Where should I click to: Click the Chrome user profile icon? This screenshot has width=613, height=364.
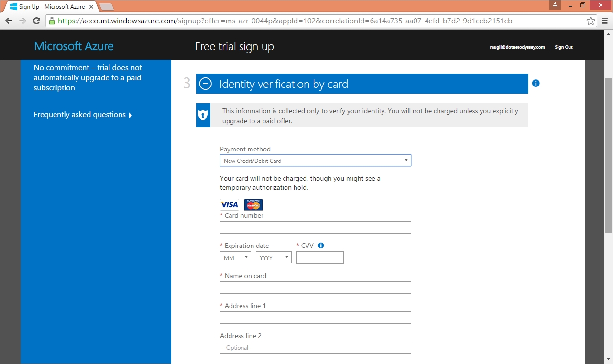point(555,5)
